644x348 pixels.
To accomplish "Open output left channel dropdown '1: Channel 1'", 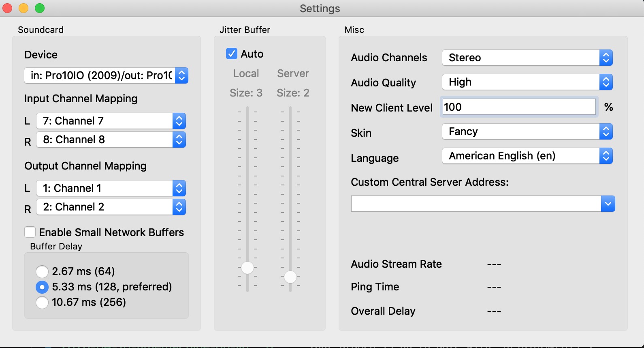I will click(111, 188).
